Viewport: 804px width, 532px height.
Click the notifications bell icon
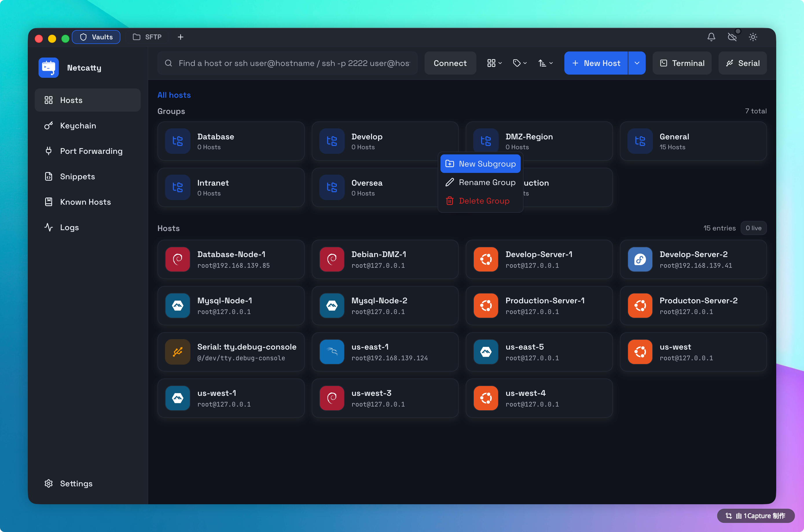click(711, 37)
